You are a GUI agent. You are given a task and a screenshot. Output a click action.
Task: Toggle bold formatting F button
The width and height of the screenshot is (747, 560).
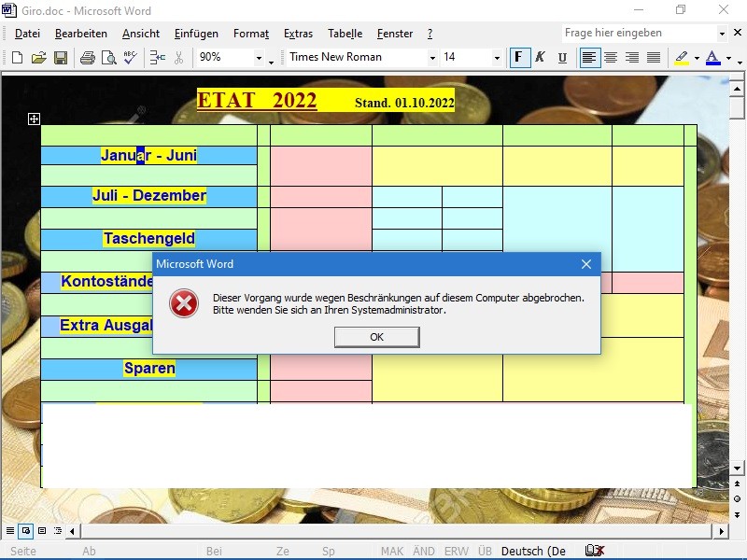pos(519,58)
